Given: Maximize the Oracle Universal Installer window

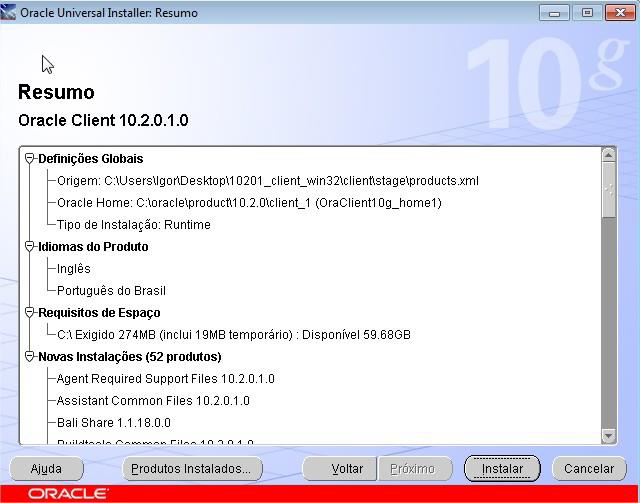Looking at the screenshot, I should 587,13.
